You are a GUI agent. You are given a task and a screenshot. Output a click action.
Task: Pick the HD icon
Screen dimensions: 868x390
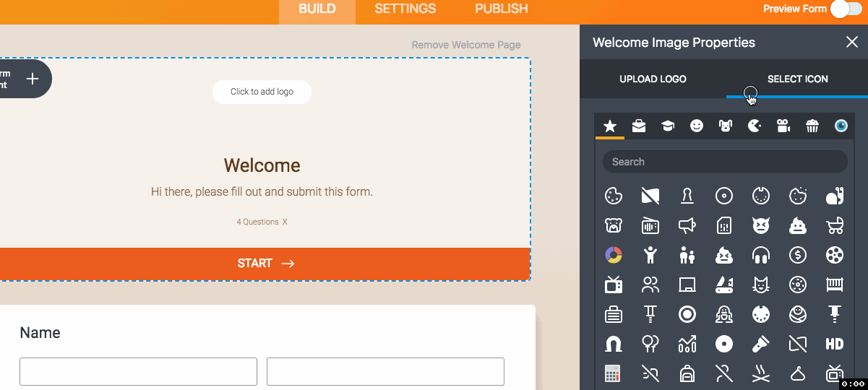[x=835, y=344]
